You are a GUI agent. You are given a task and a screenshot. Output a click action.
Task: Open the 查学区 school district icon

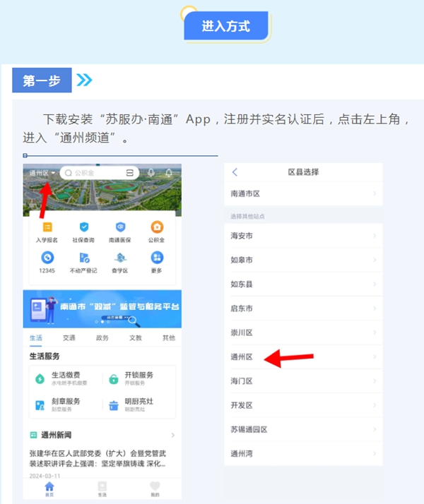[120, 258]
